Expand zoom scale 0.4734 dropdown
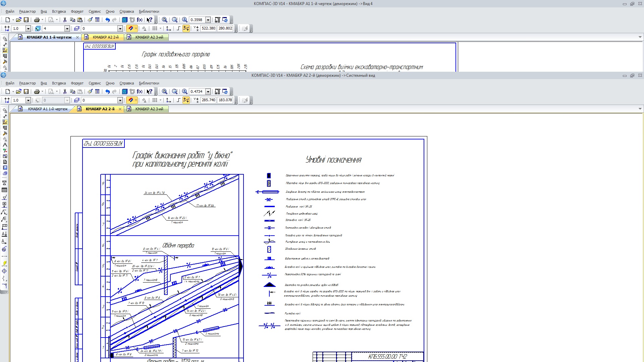 (x=208, y=92)
